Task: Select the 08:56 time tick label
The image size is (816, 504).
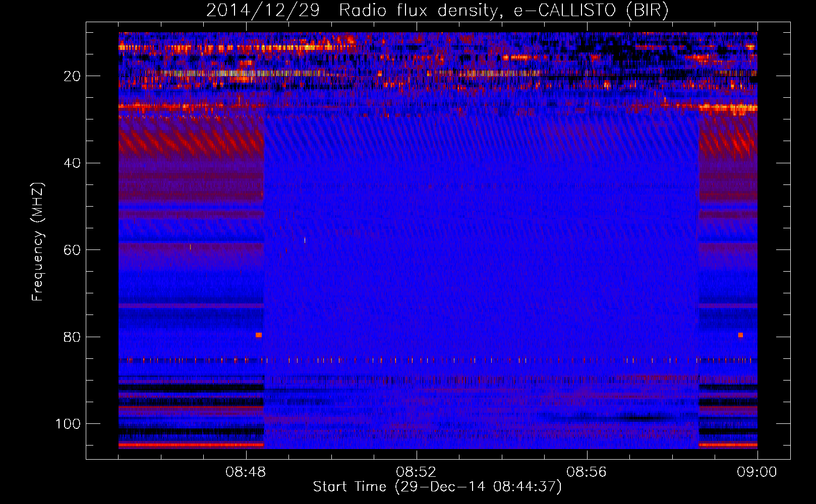Action: (587, 472)
